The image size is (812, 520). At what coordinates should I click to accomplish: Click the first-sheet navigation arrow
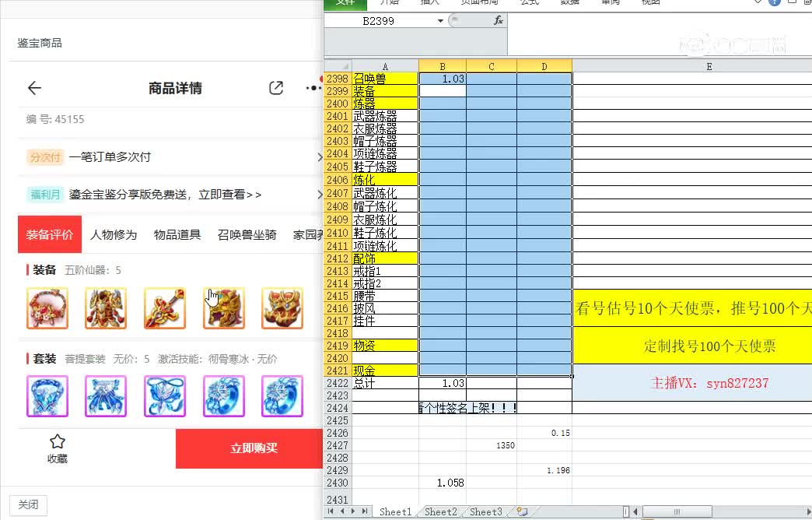point(330,511)
